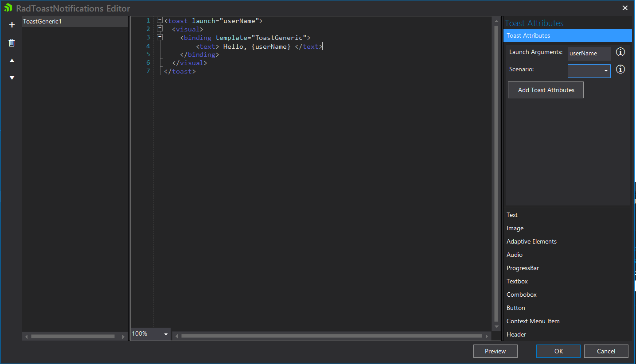The height and width of the screenshot is (364, 636).
Task: Click the code editor scroll up arrow
Action: (x=496, y=20)
